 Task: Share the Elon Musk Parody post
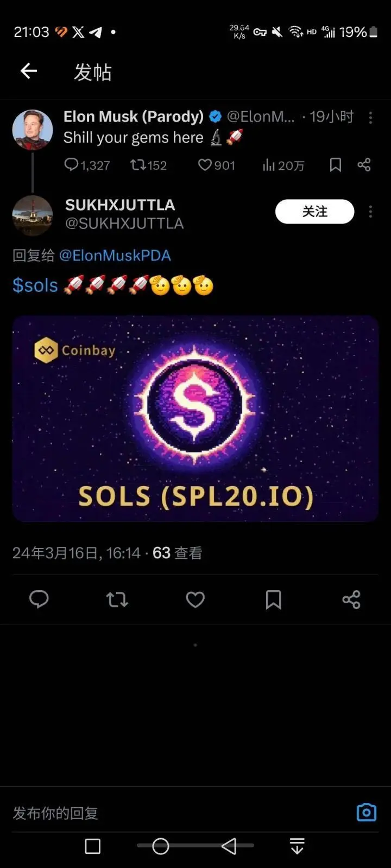pos(364,165)
